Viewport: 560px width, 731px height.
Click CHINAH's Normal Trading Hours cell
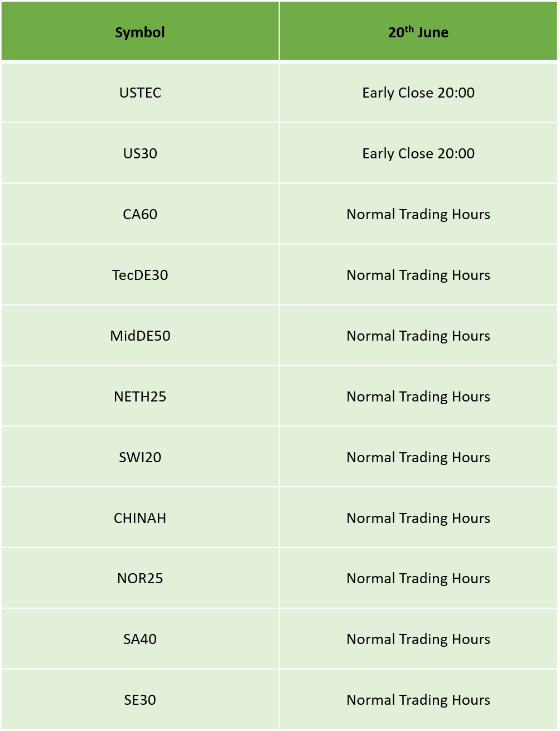point(418,518)
